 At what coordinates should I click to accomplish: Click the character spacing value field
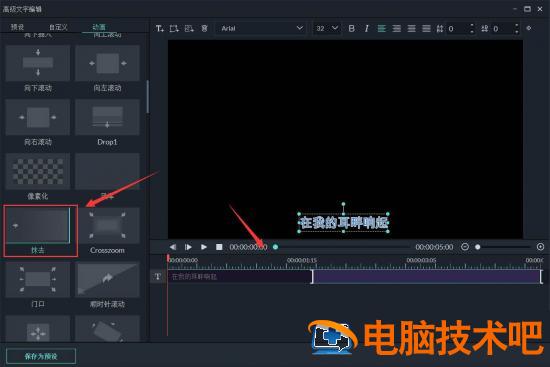(457, 29)
